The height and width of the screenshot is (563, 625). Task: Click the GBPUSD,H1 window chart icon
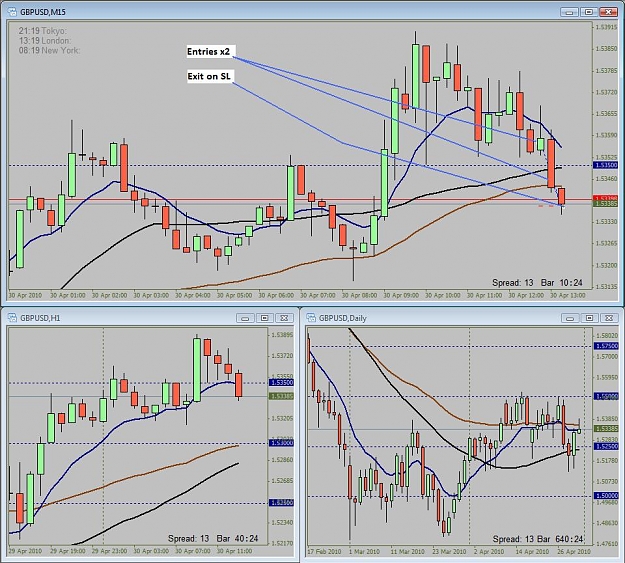coord(12,318)
